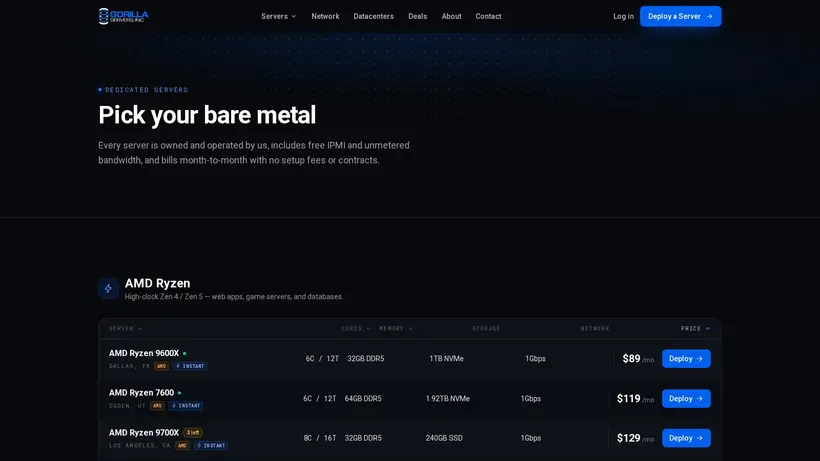Click the Storage column header
This screenshot has width=820, height=461.
coord(486,329)
